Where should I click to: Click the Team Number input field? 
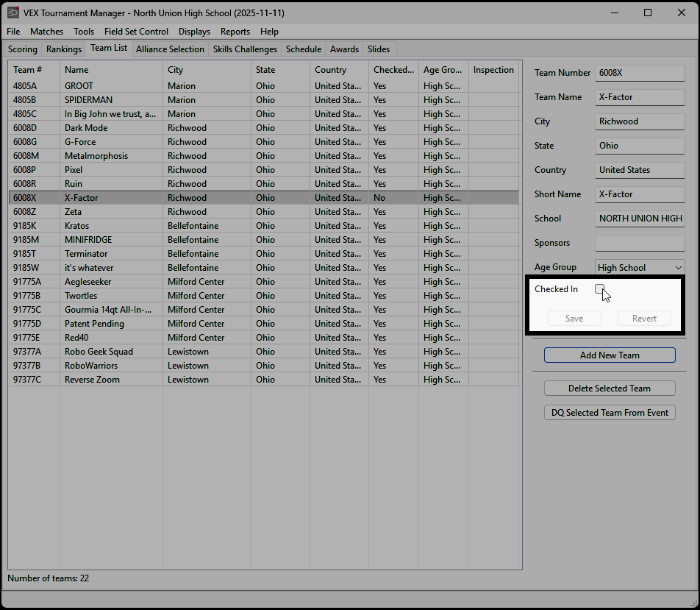tap(640, 73)
